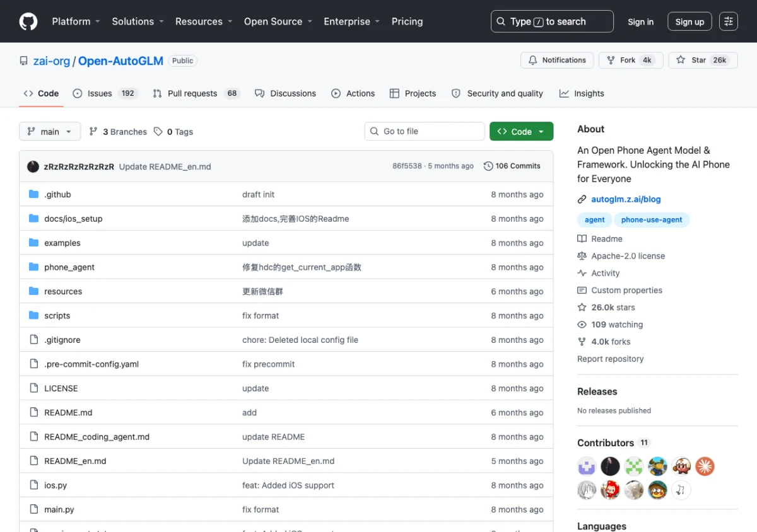
Task: Click the phone-use-agent topic tag
Action: point(652,220)
